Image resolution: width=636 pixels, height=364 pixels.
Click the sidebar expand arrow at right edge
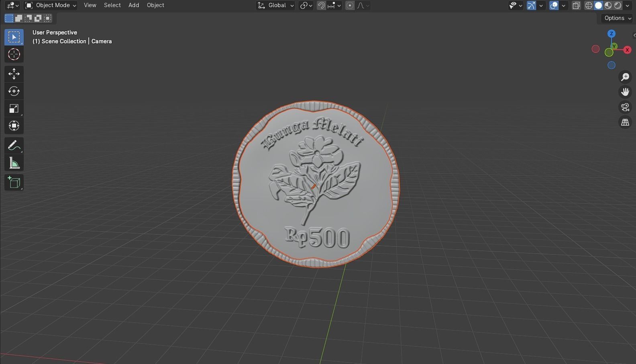click(634, 35)
